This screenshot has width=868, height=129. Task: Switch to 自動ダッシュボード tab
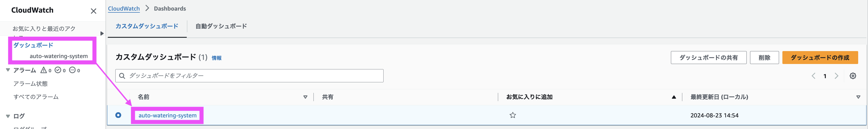pyautogui.click(x=221, y=26)
